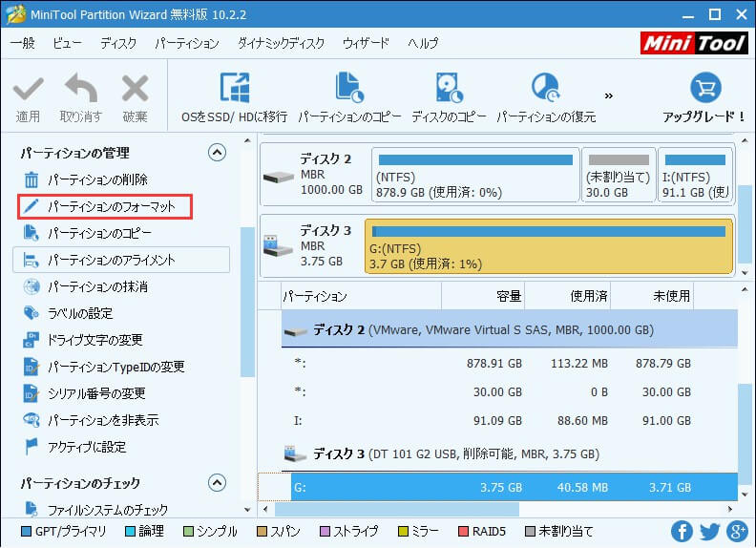Image resolution: width=756 pixels, height=548 pixels.
Task: Launch パーティションのコピー toolbar icon
Action: (x=349, y=89)
